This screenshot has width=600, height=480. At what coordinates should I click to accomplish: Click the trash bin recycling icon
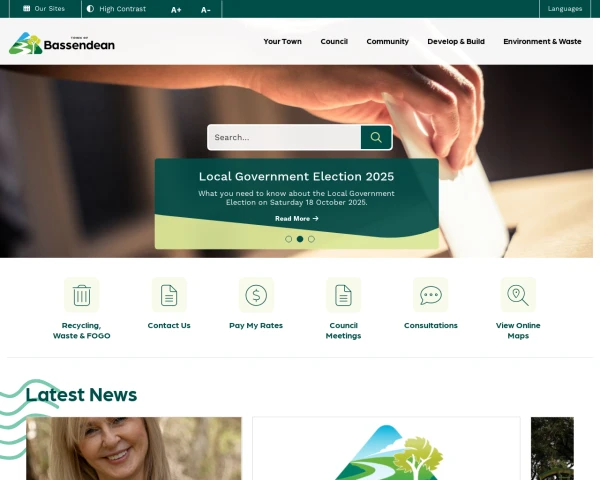(82, 295)
